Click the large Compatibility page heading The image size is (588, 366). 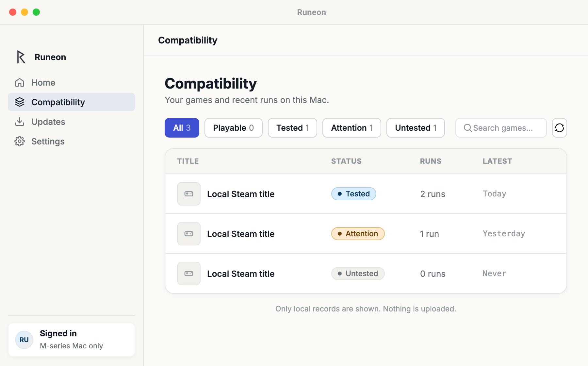click(211, 84)
